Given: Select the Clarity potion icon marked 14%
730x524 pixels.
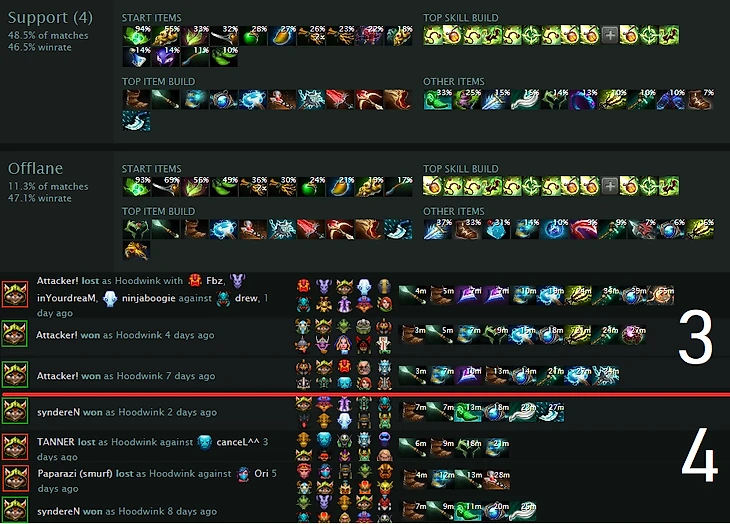Looking at the screenshot, I should (x=136, y=56).
